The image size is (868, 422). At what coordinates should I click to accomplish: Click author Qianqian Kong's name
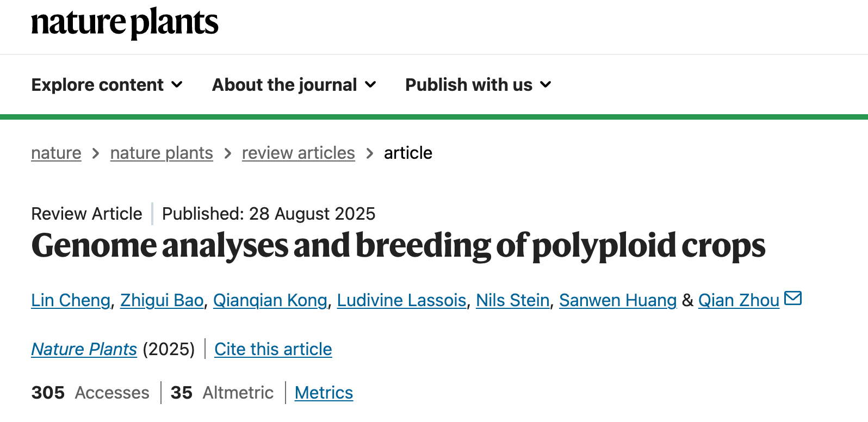[x=270, y=300]
